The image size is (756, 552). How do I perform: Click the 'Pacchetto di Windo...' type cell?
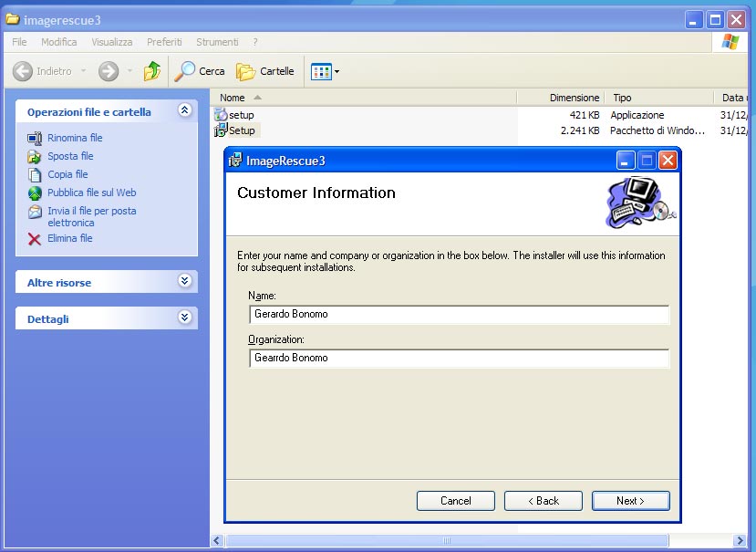point(658,130)
